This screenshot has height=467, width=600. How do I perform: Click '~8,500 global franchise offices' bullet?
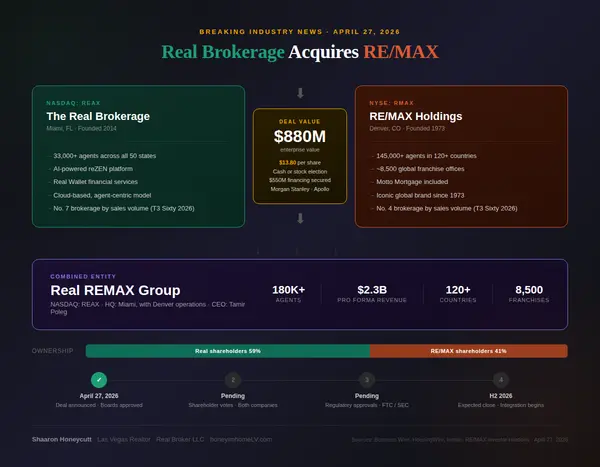pyautogui.click(x=420, y=169)
